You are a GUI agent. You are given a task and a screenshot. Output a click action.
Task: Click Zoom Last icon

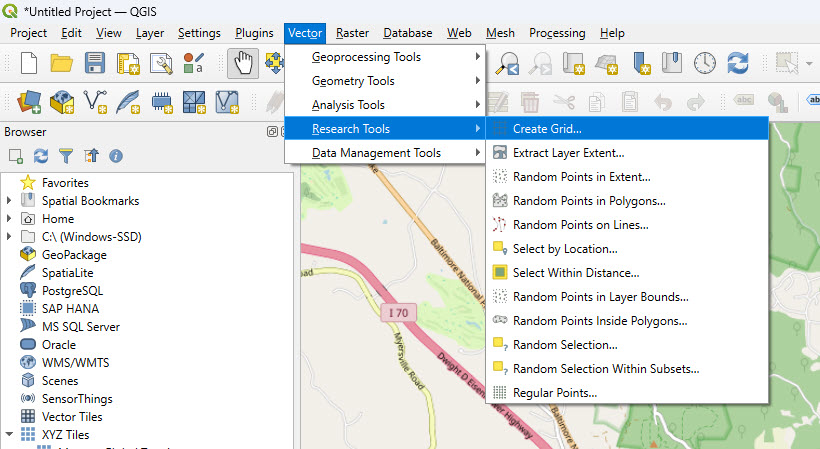coord(507,63)
